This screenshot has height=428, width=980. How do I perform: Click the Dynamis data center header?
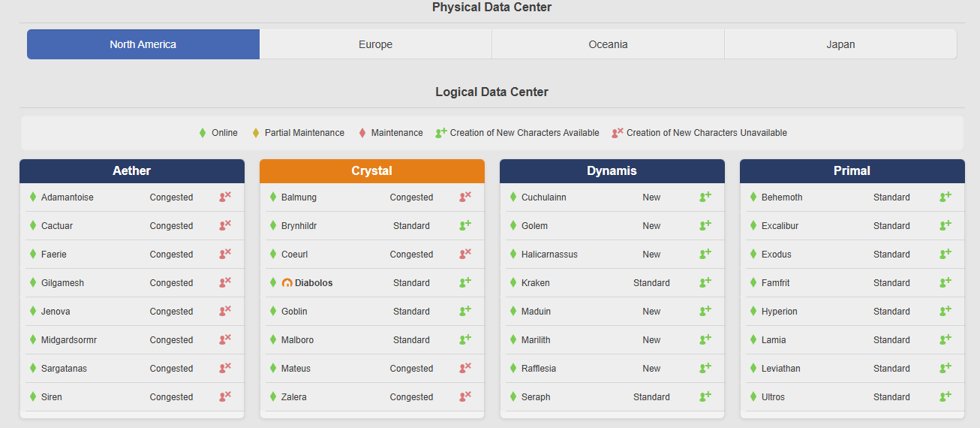pyautogui.click(x=612, y=171)
